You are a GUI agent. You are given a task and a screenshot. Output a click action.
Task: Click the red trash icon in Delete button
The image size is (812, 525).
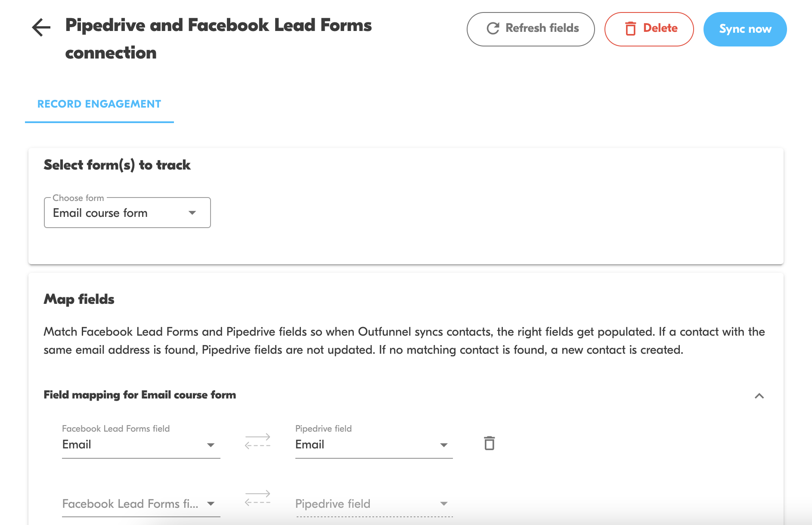pyautogui.click(x=630, y=28)
